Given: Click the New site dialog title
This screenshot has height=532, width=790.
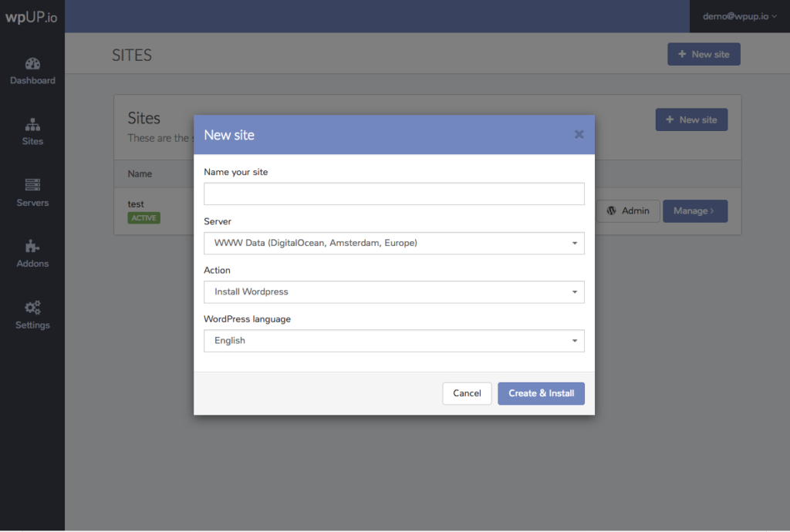Looking at the screenshot, I should (x=229, y=135).
